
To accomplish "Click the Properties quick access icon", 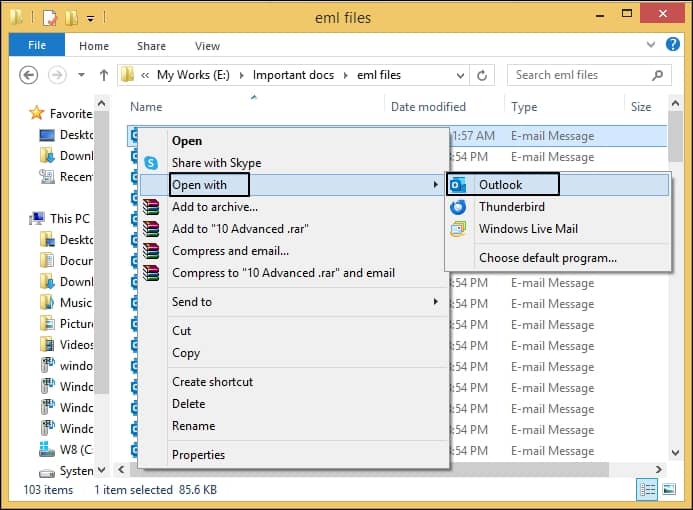I will coord(50,18).
